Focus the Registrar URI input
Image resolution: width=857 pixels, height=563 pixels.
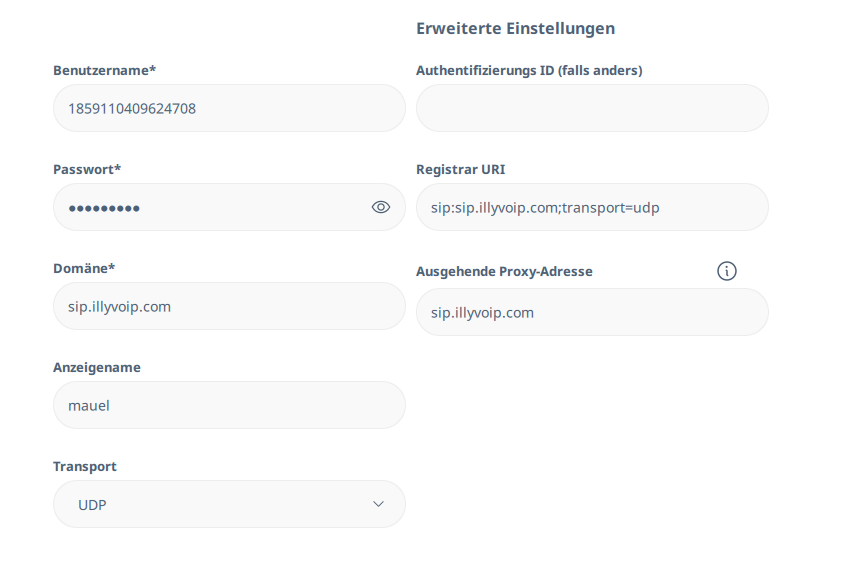click(x=592, y=207)
